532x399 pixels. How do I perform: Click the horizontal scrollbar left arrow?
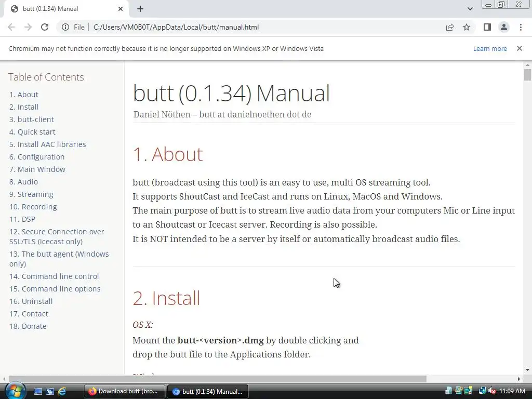click(4, 379)
